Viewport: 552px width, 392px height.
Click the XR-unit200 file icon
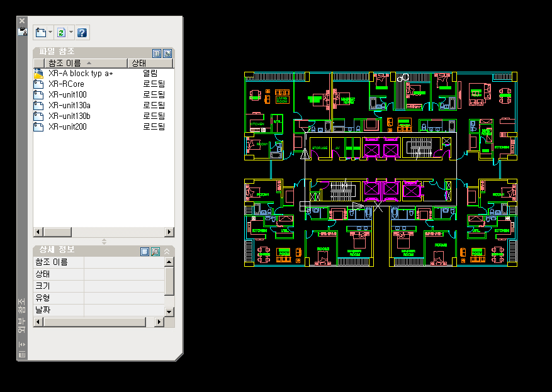[38, 127]
